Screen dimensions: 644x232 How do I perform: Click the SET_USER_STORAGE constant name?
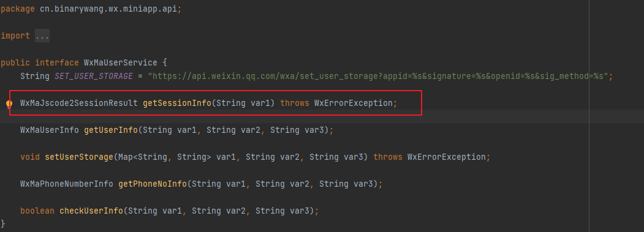coord(94,77)
